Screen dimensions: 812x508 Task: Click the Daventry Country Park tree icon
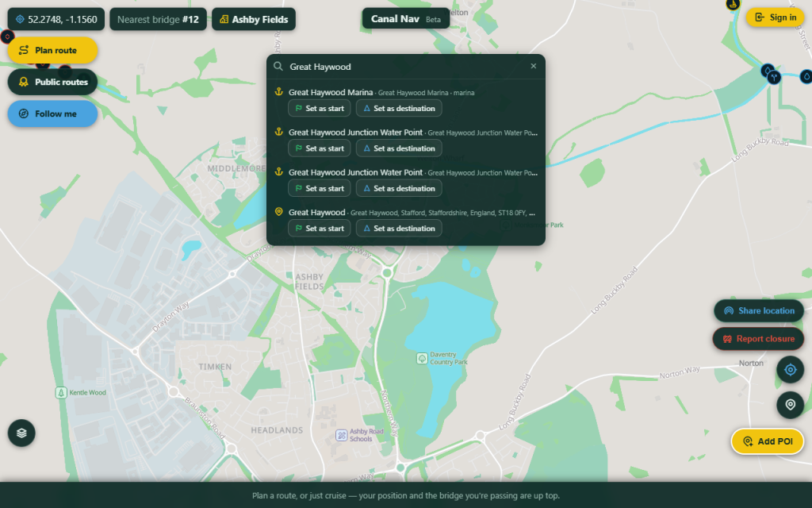[x=422, y=358]
